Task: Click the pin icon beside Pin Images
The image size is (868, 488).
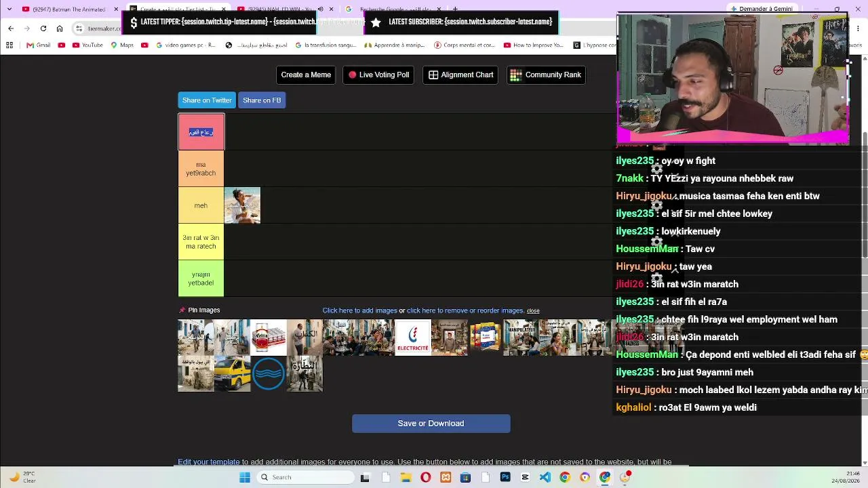Action: [182, 310]
